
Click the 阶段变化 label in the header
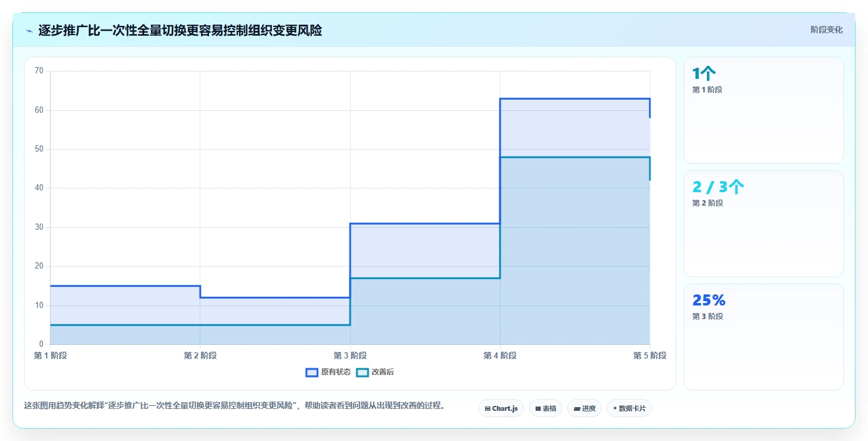pos(826,30)
